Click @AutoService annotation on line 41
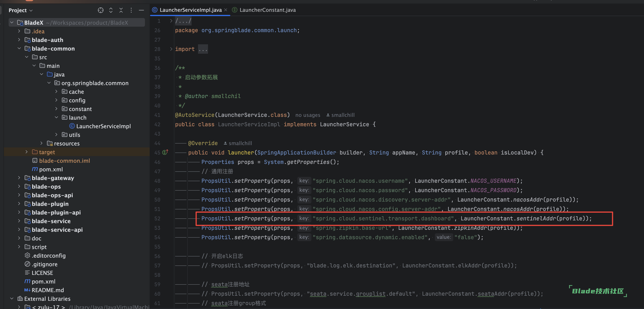Viewport: 644px width, 309px height. [195, 115]
